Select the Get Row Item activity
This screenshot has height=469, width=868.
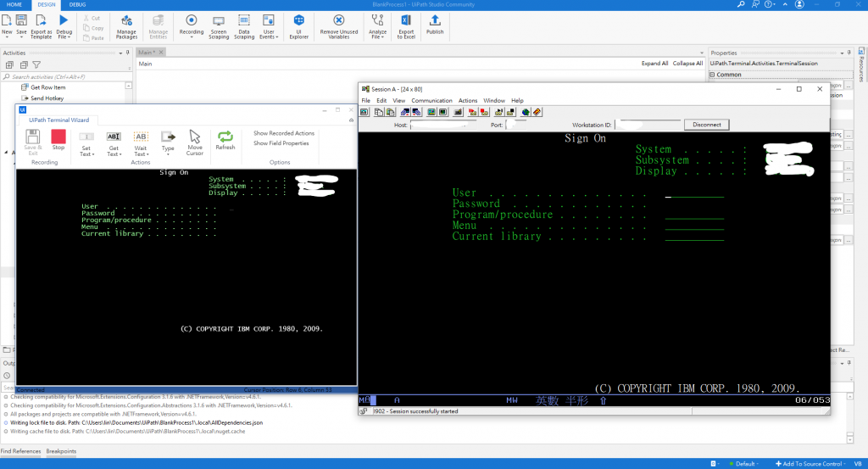tap(47, 87)
